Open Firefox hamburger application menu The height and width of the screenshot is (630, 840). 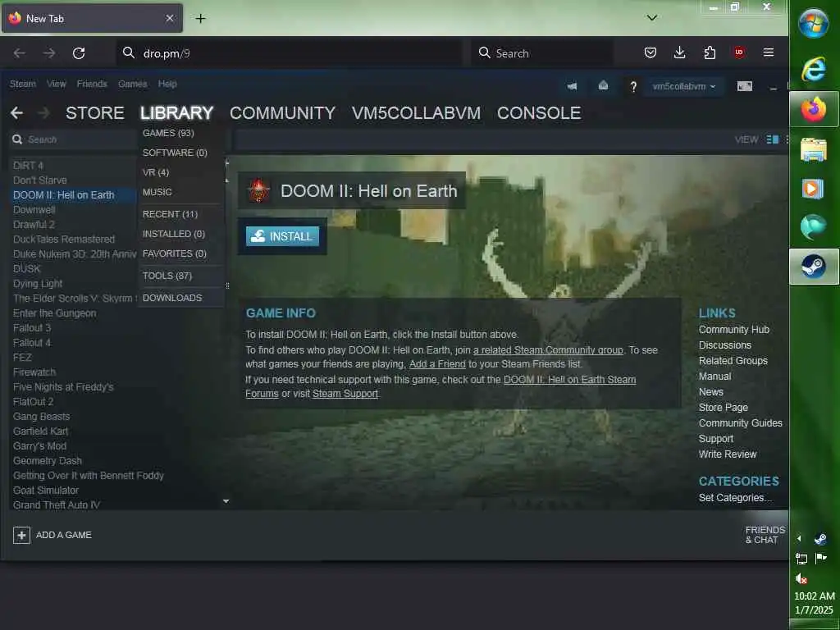(x=769, y=52)
